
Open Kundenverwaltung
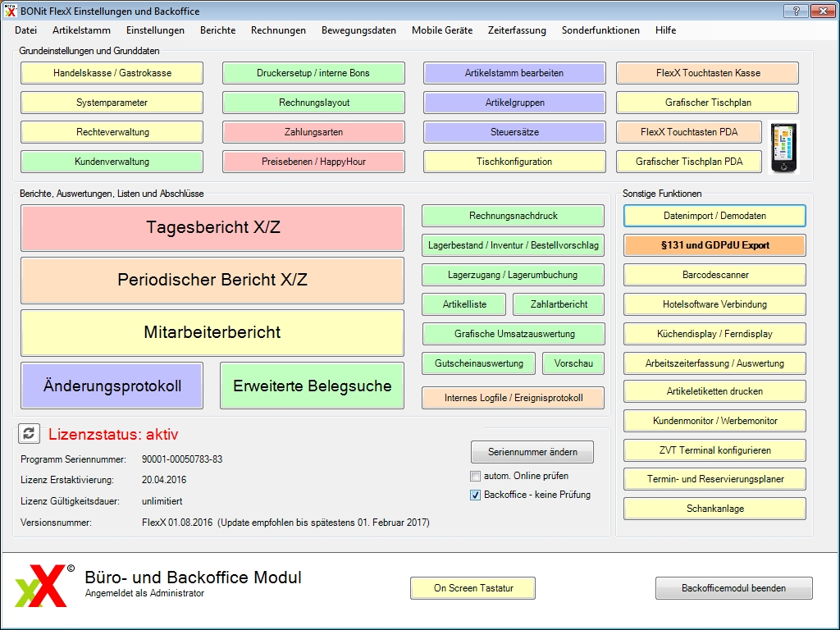(112, 162)
